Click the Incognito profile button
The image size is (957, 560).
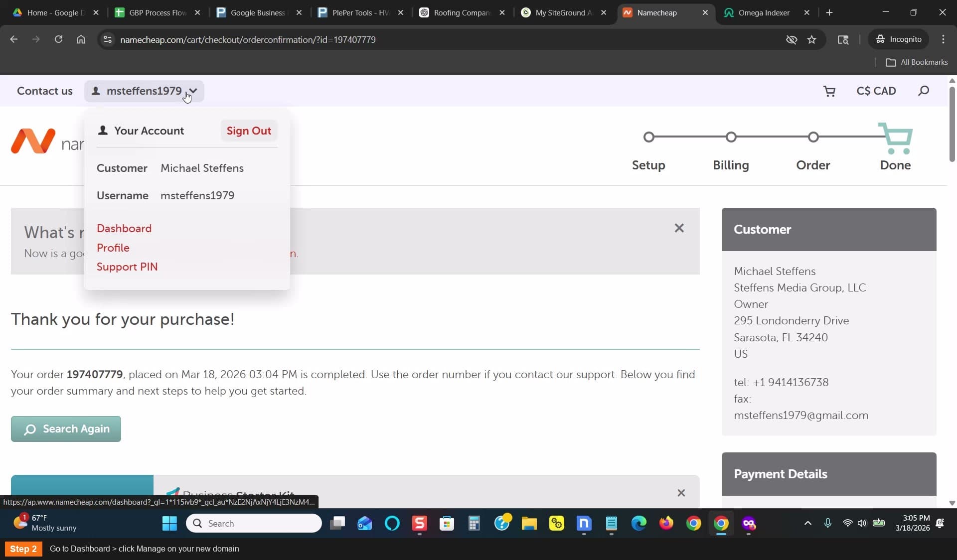pyautogui.click(x=899, y=39)
